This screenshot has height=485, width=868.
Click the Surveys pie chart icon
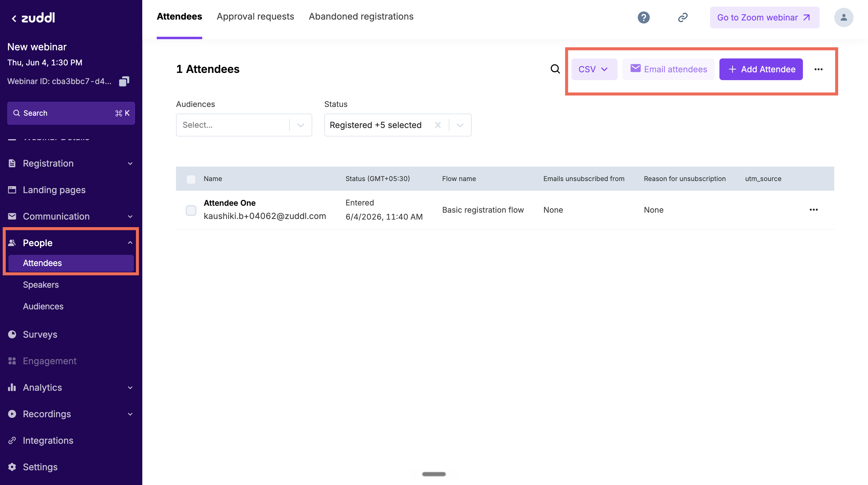[12, 334]
